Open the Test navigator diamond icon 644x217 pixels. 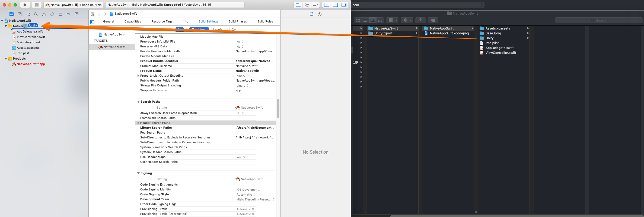(52, 14)
